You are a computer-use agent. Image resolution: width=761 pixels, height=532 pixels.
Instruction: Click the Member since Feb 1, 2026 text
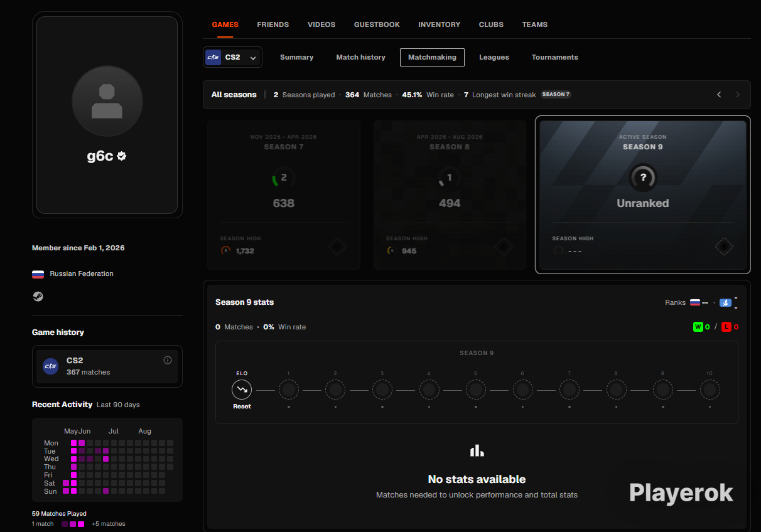(78, 248)
